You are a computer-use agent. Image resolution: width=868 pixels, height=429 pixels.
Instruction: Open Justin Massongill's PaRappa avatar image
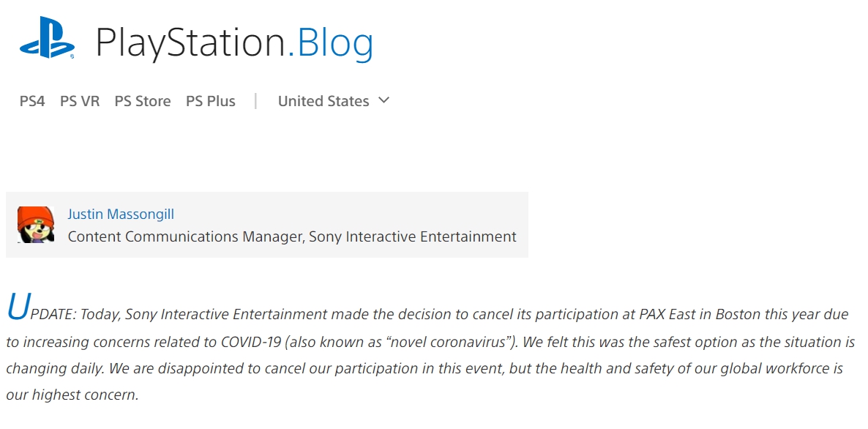pyautogui.click(x=36, y=225)
